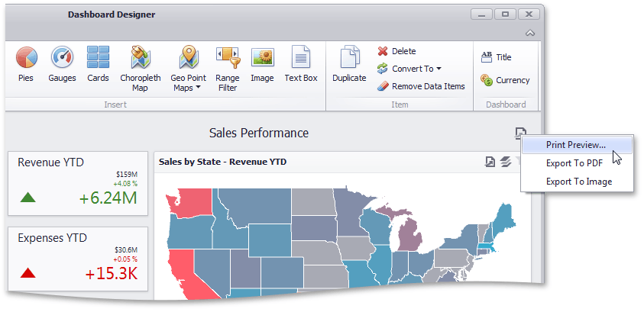Add a Range Filter item
Viewport: 644px width, 312px height.
tap(227, 67)
